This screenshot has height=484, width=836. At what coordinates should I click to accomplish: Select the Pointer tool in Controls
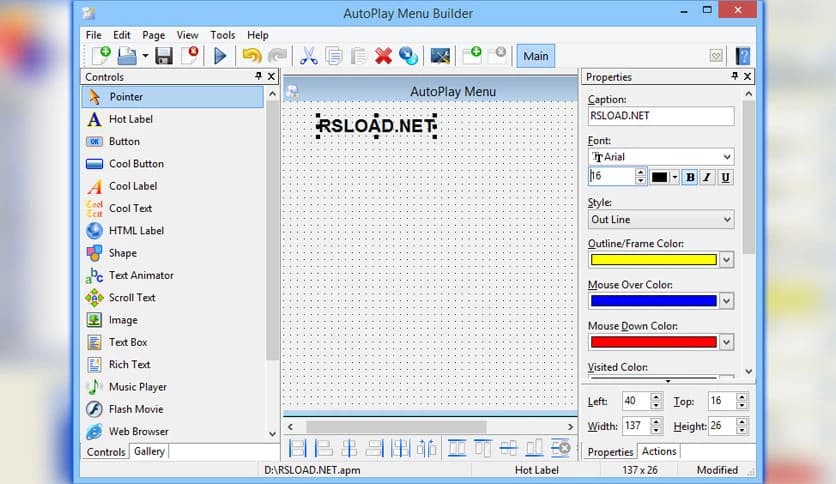tap(173, 96)
